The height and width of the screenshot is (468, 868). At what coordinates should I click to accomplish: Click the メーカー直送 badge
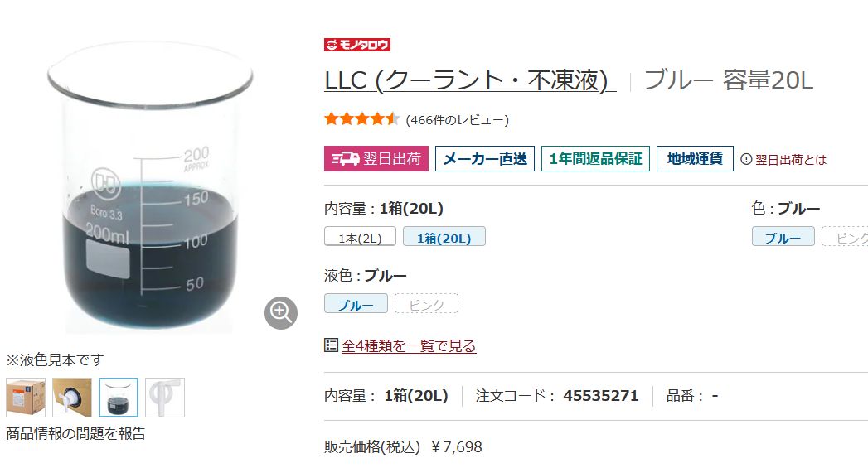click(x=485, y=159)
